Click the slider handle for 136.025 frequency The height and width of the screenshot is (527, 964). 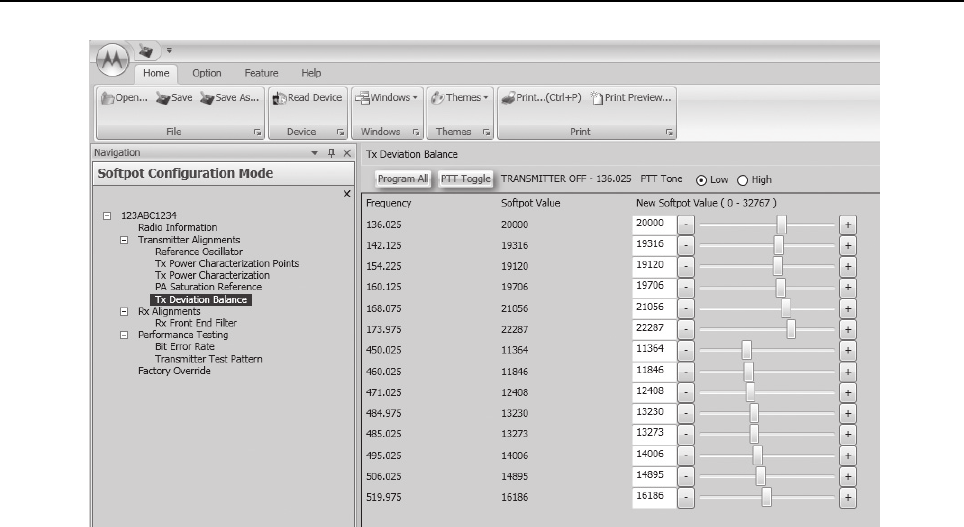click(x=781, y=225)
